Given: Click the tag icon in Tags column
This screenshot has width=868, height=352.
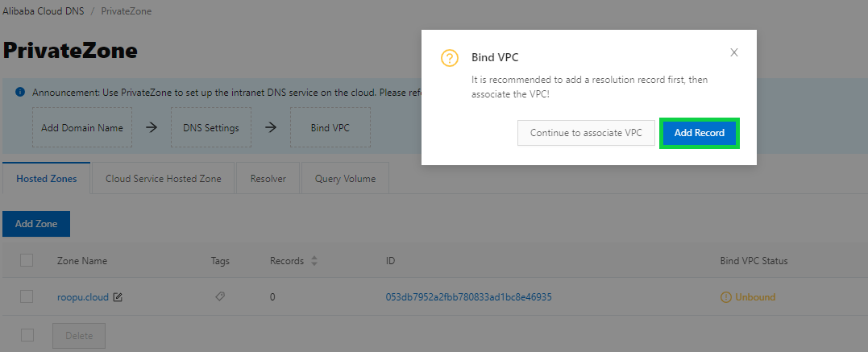Looking at the screenshot, I should click(x=220, y=296).
